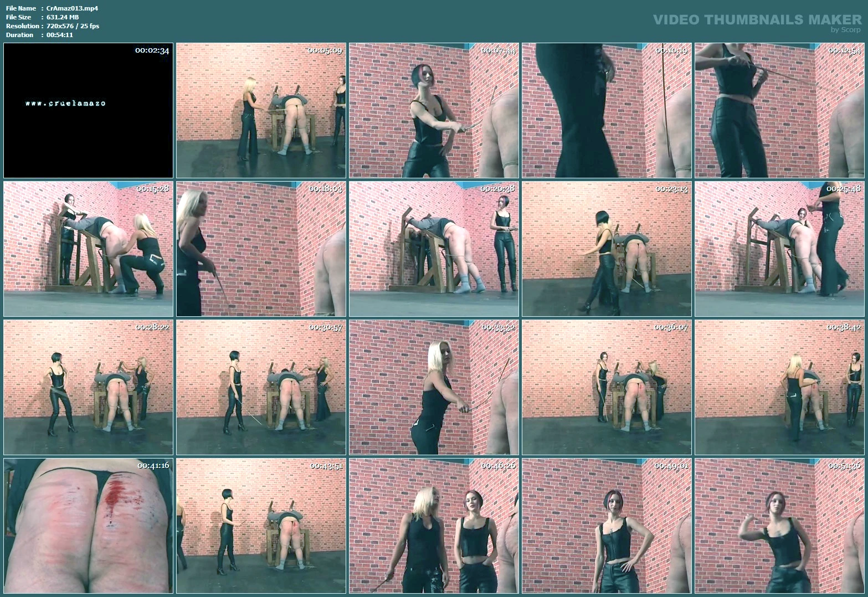Click the 00:33:32 timestamp label

[498, 327]
